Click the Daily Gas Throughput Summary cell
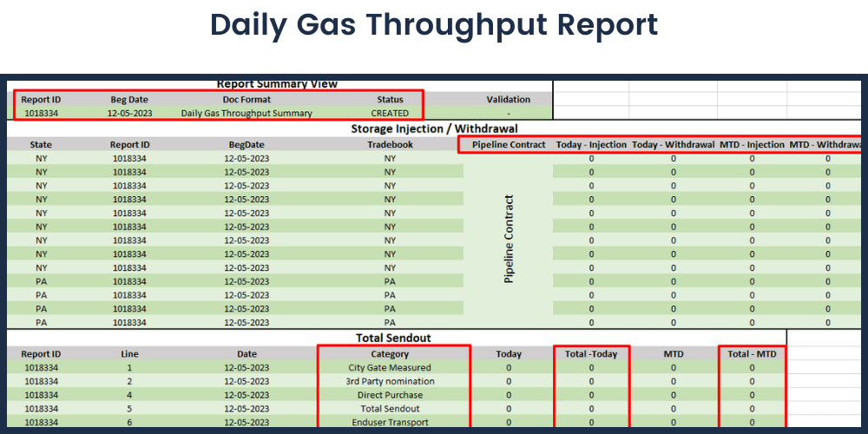Viewport: 868px width, 434px height. tap(247, 113)
